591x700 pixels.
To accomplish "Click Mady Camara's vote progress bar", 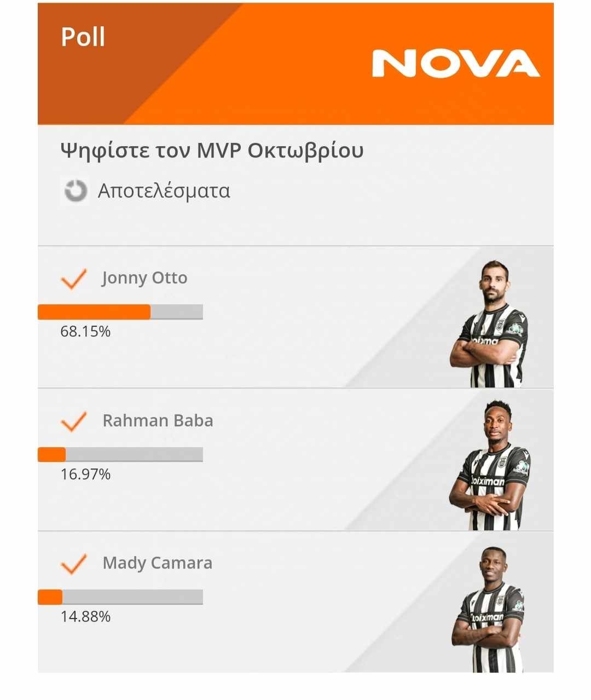I will (x=120, y=597).
